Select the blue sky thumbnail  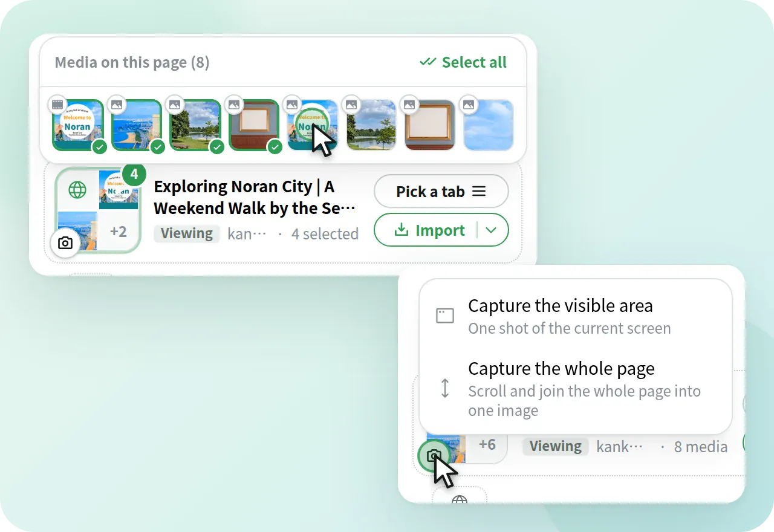(489, 125)
